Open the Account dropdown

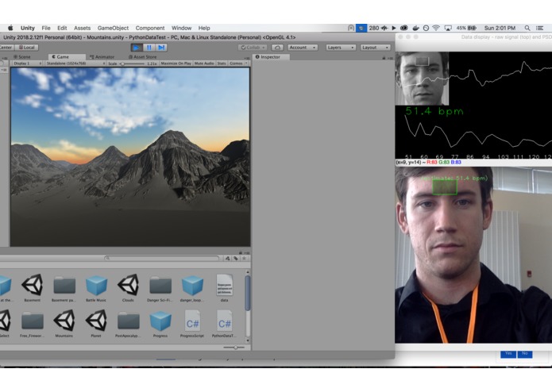303,48
